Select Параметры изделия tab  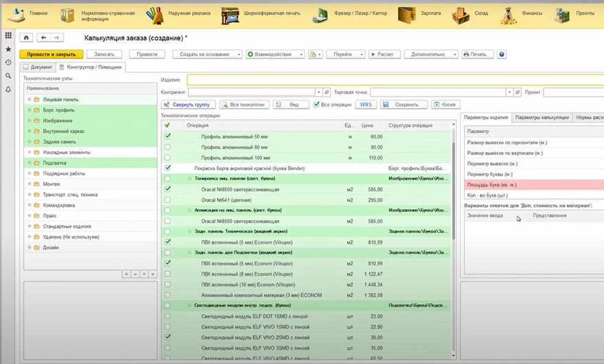(x=486, y=117)
